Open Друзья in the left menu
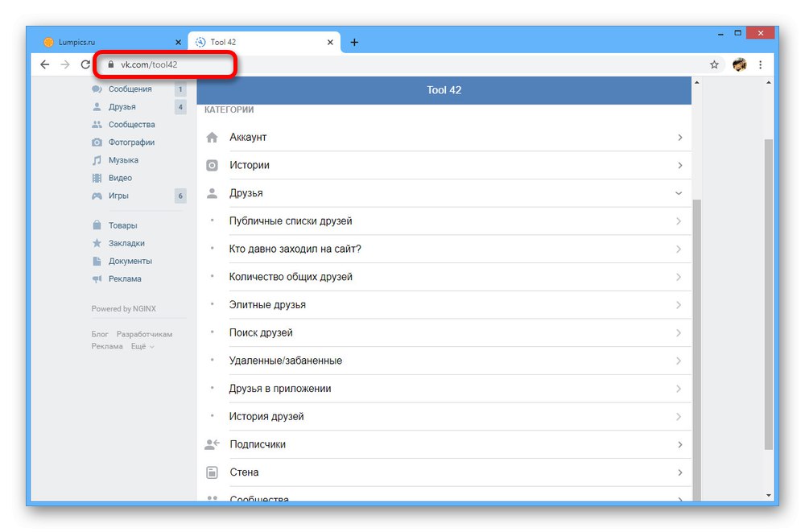 [122, 107]
